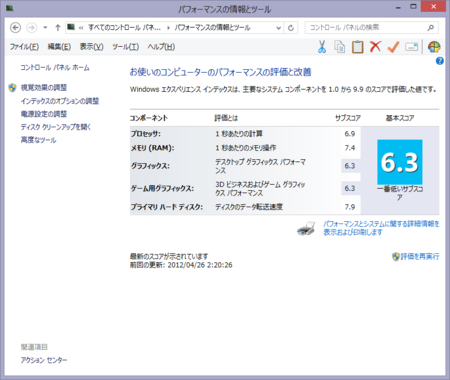
Task: Open detailed performance info and print link
Action: click(381, 228)
